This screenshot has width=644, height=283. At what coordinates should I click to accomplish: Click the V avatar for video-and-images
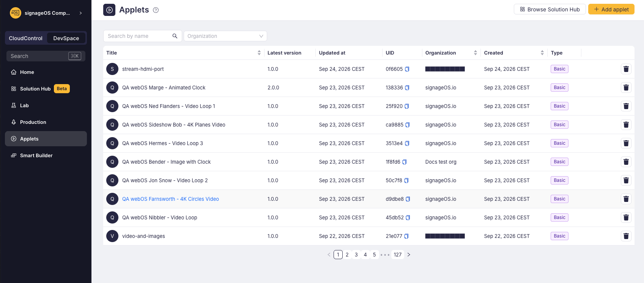[x=112, y=236]
